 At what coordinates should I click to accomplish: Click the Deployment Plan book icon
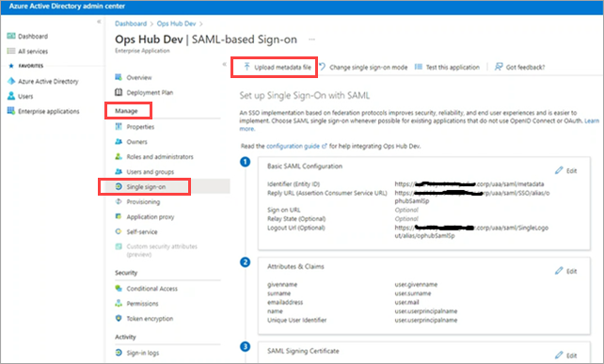pos(119,92)
